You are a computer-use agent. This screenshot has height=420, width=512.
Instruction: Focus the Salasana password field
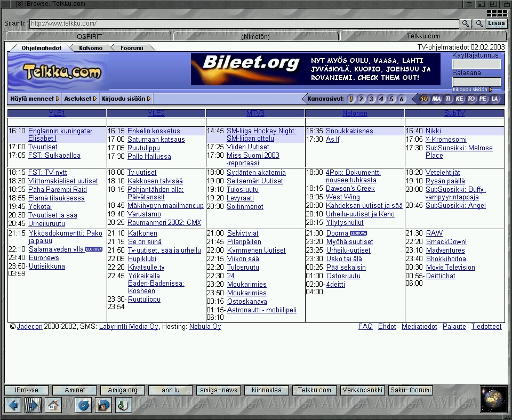pos(477,82)
